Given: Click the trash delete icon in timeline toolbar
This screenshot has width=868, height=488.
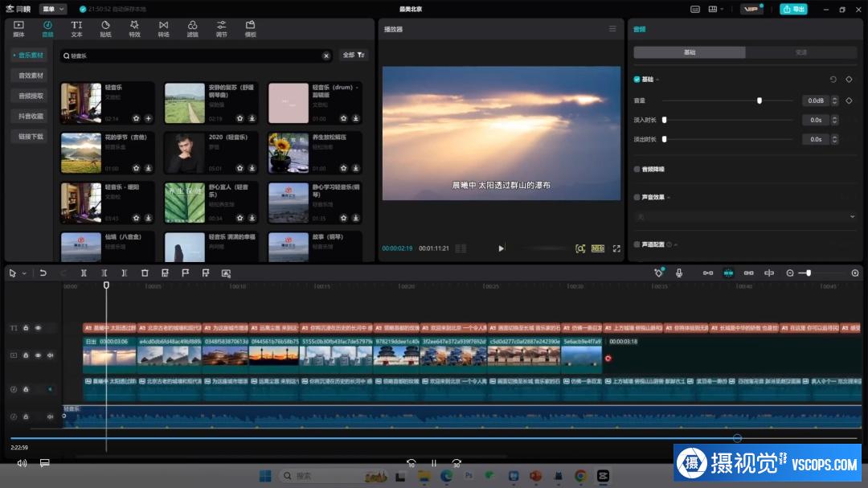Looking at the screenshot, I should tap(145, 273).
